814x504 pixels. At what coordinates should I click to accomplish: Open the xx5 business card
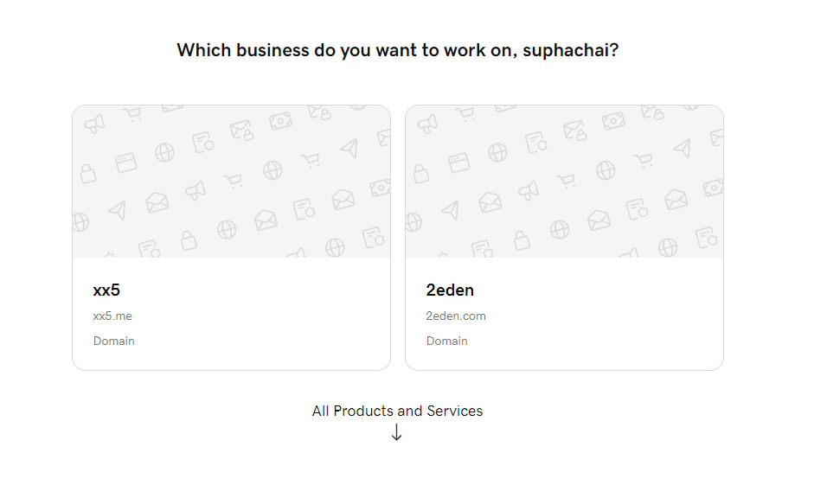coord(232,238)
